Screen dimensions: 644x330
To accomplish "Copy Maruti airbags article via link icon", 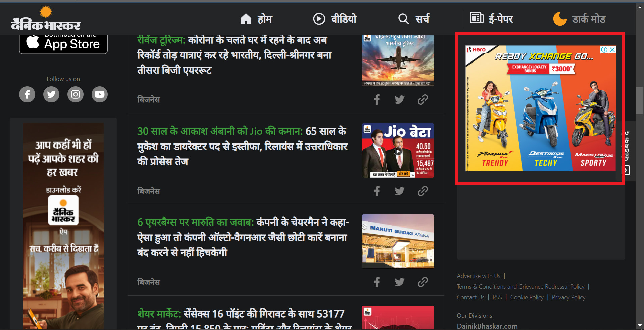I will 422,282.
